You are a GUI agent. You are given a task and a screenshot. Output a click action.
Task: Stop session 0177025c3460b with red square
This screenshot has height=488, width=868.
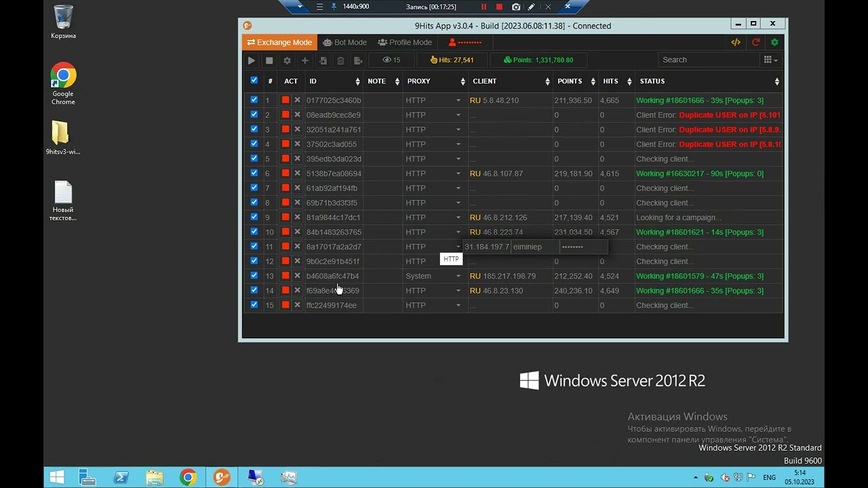(285, 100)
